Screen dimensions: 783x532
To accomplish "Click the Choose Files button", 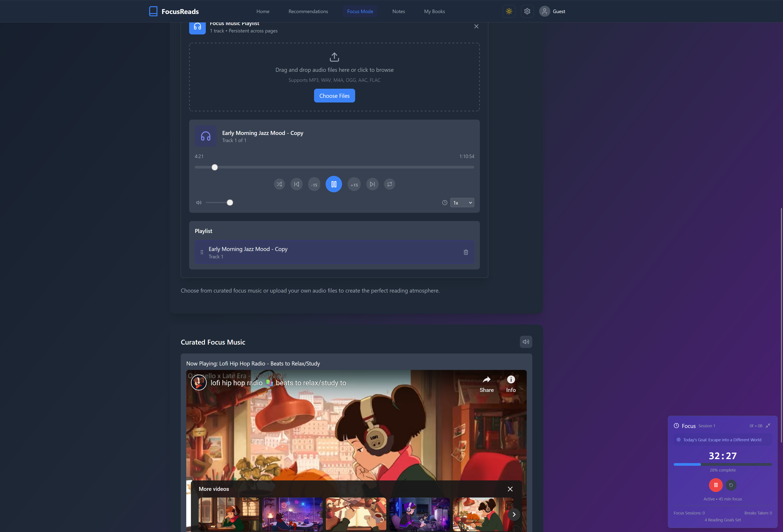I will (x=334, y=96).
